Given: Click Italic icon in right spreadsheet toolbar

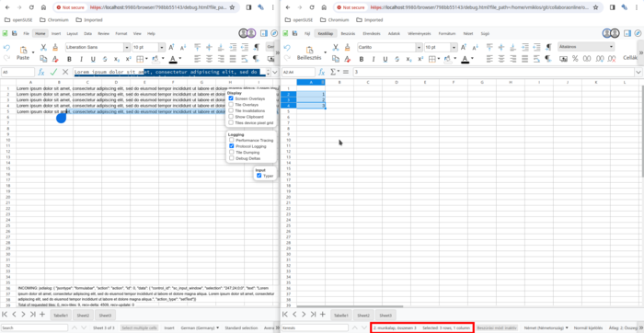Looking at the screenshot, I should [x=374, y=59].
